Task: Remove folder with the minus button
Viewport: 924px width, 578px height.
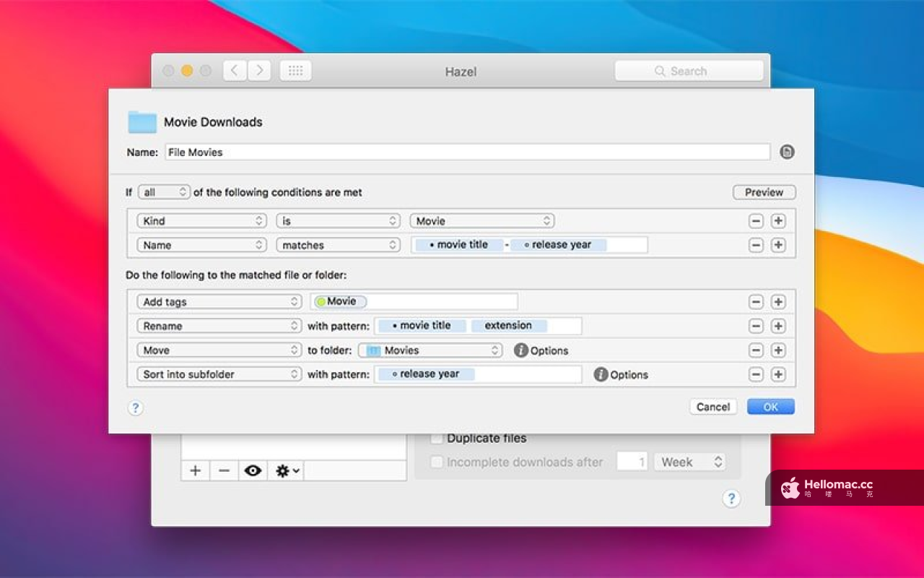Action: 224,470
